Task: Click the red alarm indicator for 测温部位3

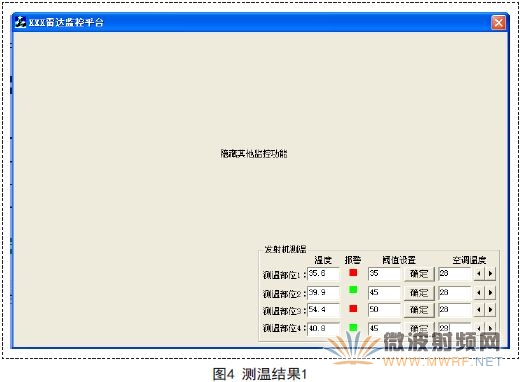Action: 353,308
